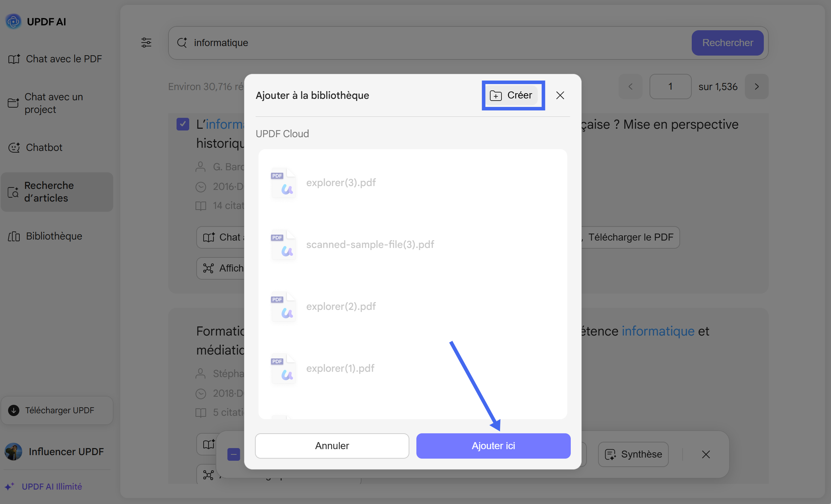
Task: Click Télécharger le PDF button
Action: click(631, 237)
